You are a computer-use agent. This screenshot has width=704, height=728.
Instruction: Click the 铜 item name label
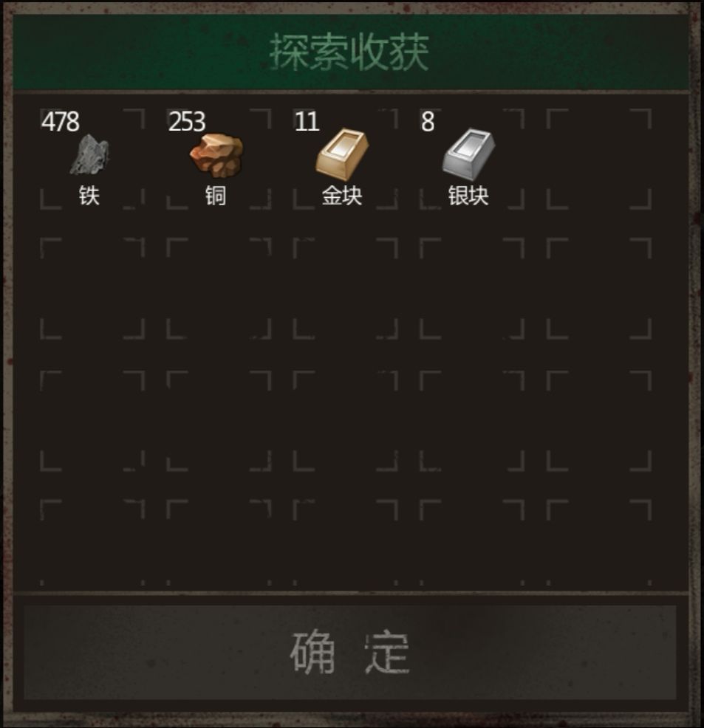click(x=216, y=196)
